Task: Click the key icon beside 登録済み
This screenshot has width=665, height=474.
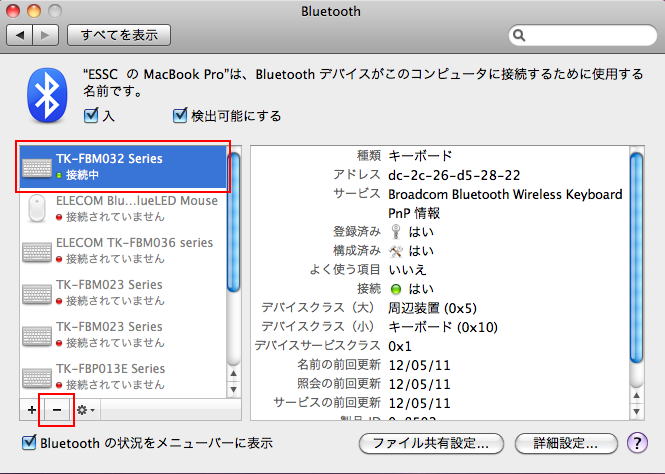Action: [x=396, y=232]
